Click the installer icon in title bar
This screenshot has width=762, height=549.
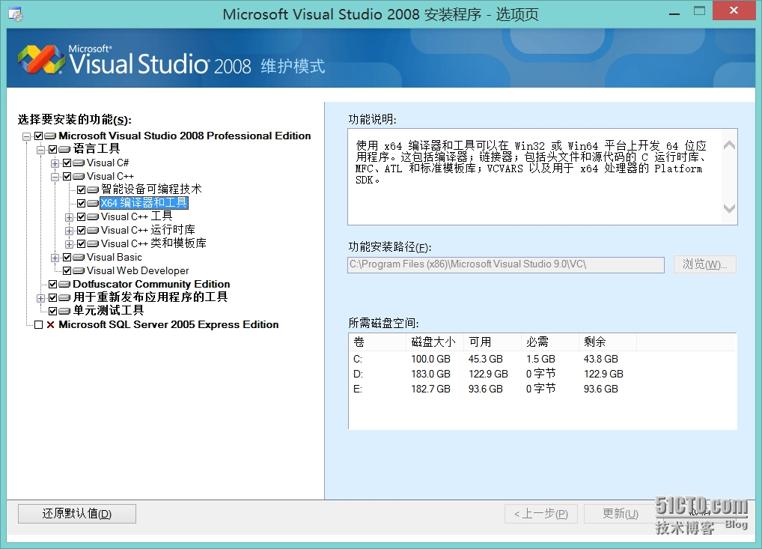(x=16, y=14)
